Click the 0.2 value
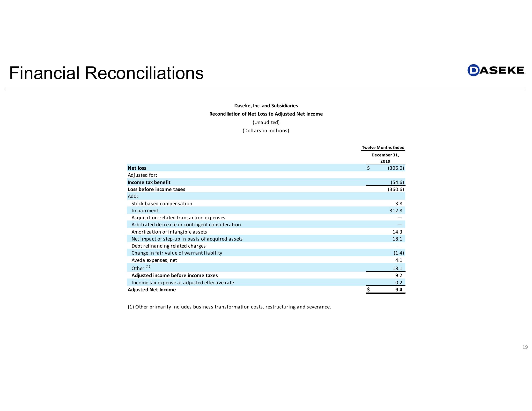 tap(399, 283)
